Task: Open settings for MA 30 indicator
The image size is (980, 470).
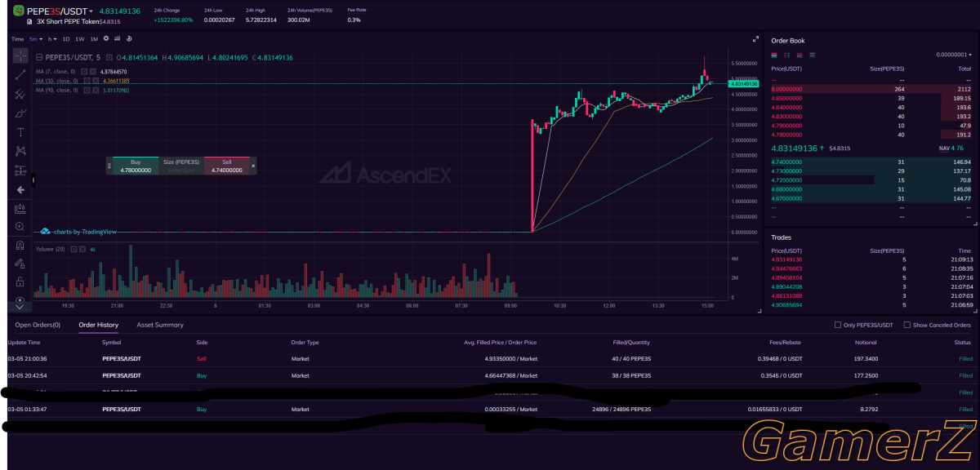Action: [86, 81]
